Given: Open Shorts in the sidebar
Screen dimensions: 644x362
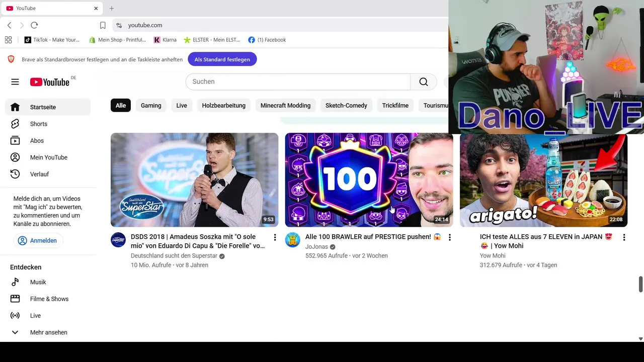Looking at the screenshot, I should pyautogui.click(x=48, y=124).
